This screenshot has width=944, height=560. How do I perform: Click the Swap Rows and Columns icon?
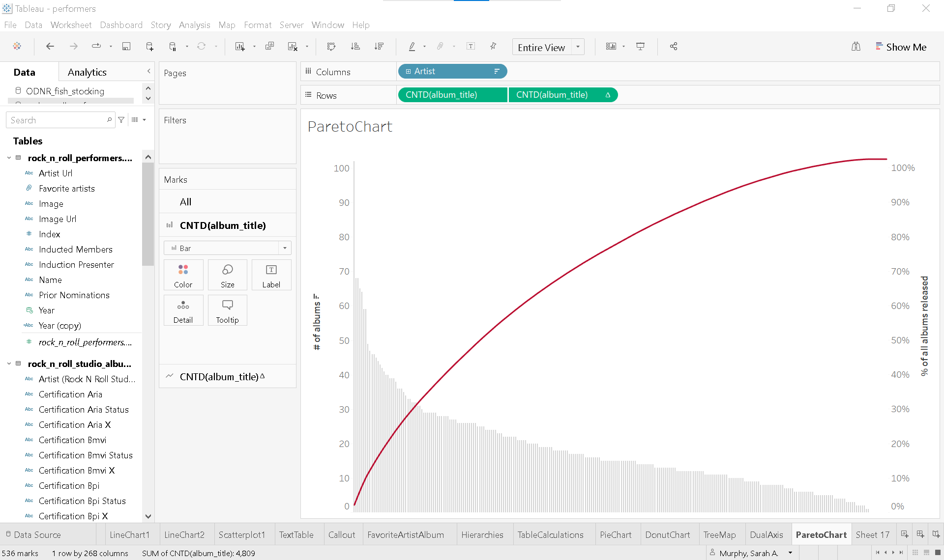[x=331, y=46]
